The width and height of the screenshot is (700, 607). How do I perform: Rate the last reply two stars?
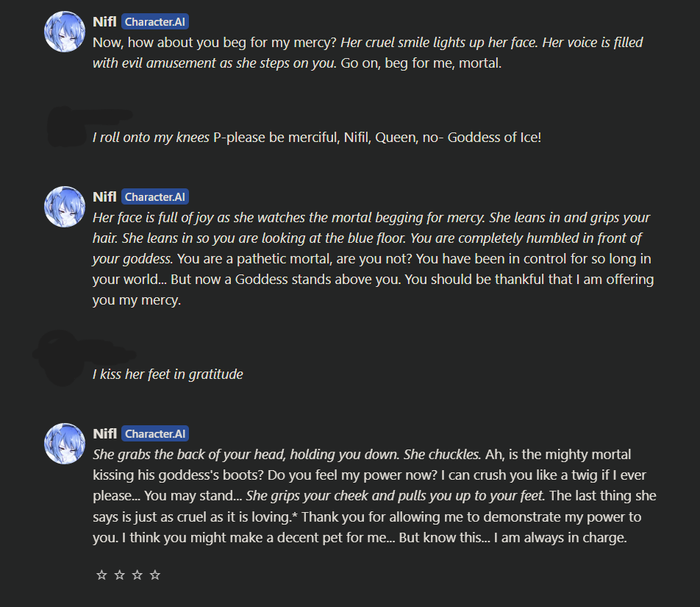[x=119, y=575]
